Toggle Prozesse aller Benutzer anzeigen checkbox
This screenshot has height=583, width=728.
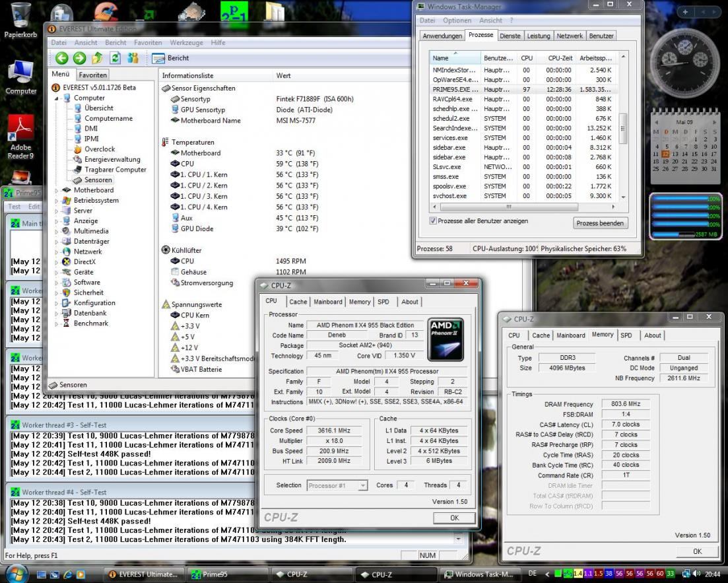coord(433,221)
